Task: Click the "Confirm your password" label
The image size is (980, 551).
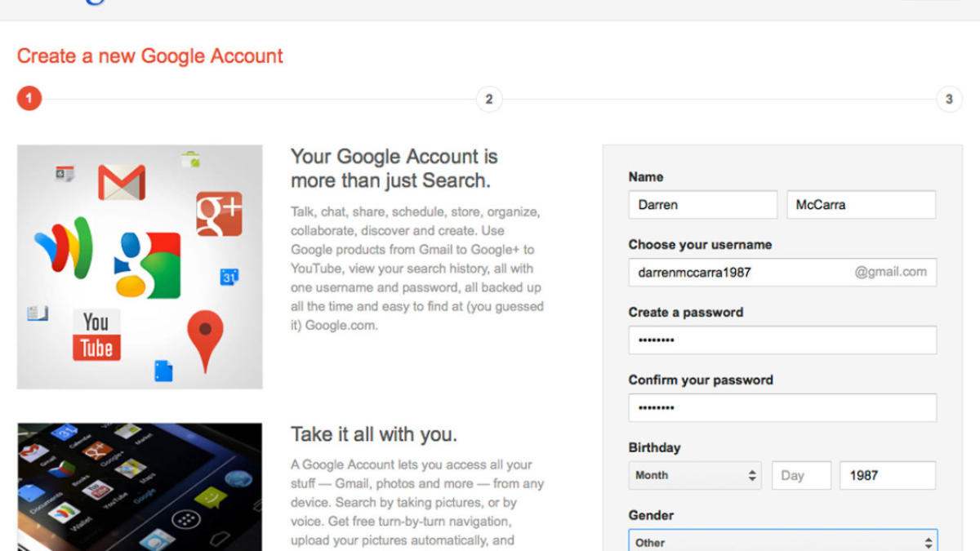Action: [701, 380]
